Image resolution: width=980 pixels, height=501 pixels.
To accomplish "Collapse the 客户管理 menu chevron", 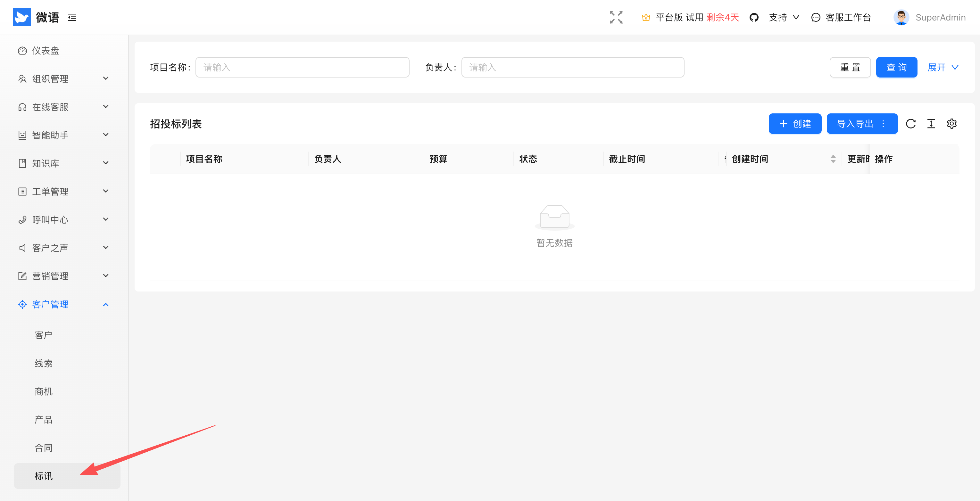I will pyautogui.click(x=106, y=304).
